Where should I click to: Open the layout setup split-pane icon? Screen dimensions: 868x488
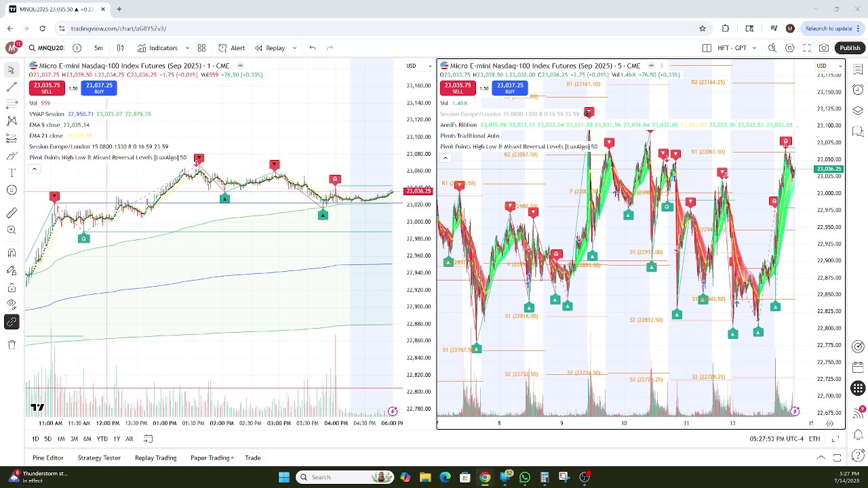[x=707, y=48]
